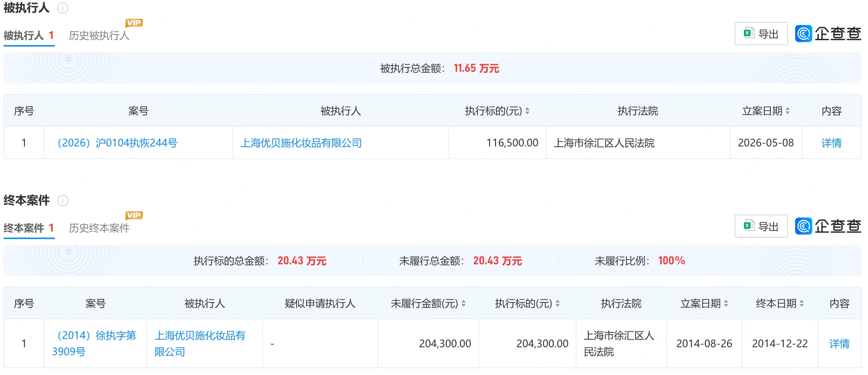Click 204,300.00 in 未履行金额 column
Screen dimensions: 868x375
(445, 344)
